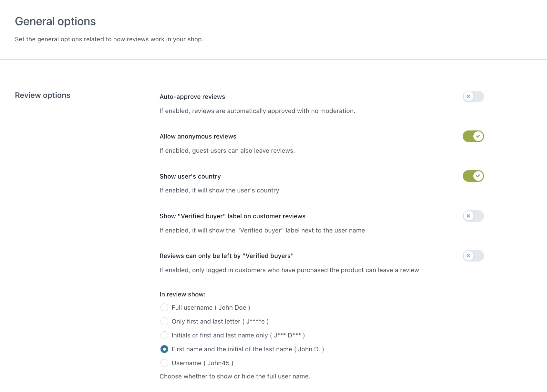Choose the Only first and last letter radio

(x=164, y=321)
